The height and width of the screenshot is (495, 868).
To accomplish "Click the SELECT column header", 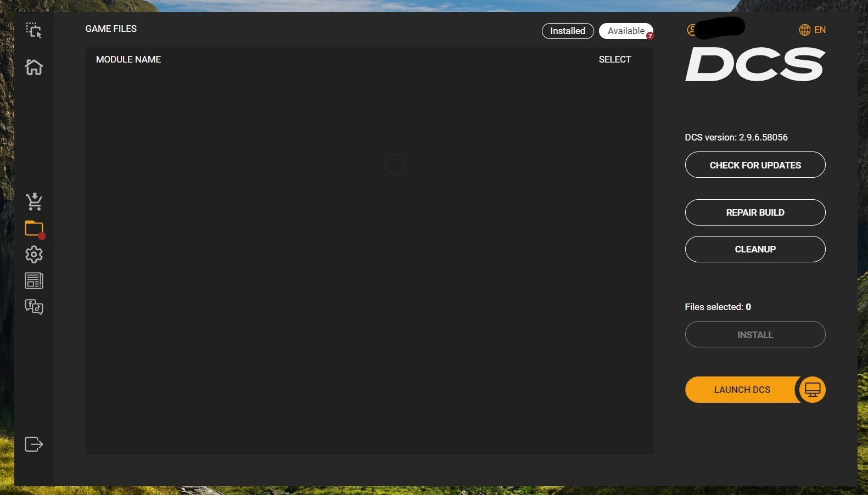I will [x=615, y=59].
